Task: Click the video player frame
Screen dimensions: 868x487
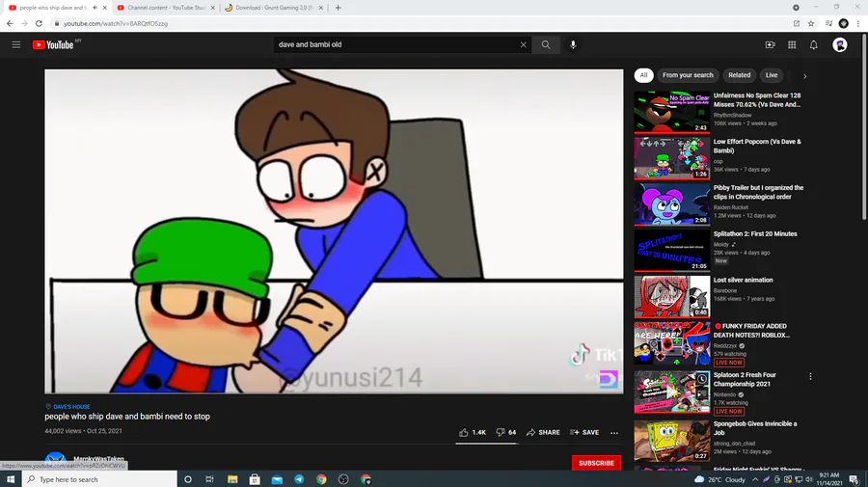Action: tap(334, 231)
